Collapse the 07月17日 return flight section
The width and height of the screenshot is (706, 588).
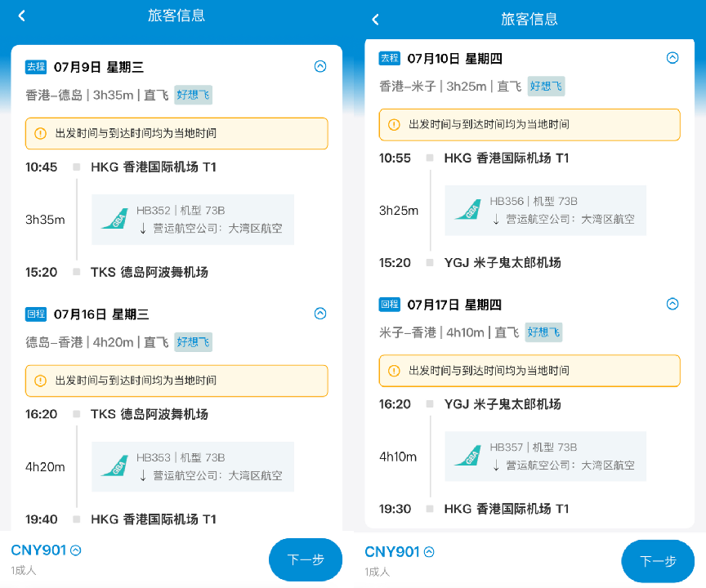click(x=672, y=304)
